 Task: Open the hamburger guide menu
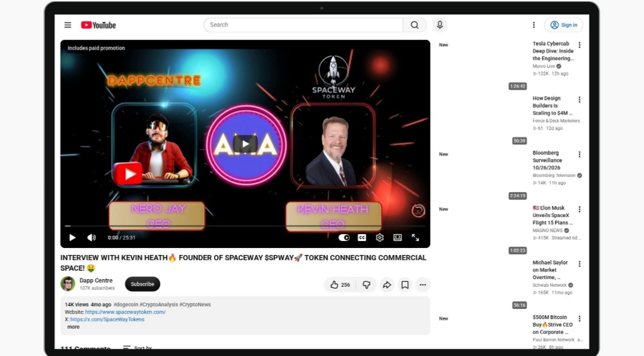68,25
